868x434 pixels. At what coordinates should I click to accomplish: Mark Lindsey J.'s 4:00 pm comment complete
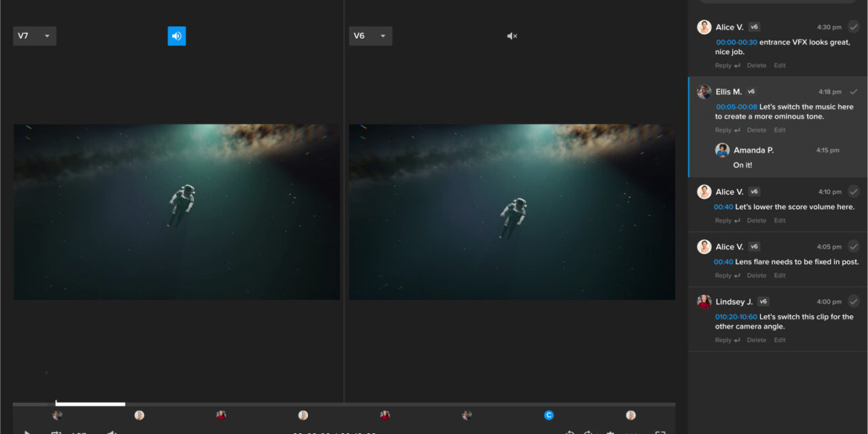pos(854,302)
